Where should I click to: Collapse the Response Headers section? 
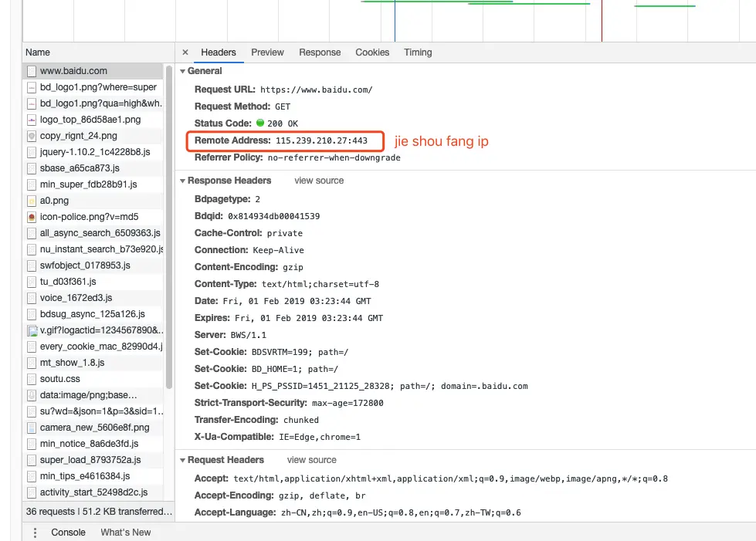183,181
